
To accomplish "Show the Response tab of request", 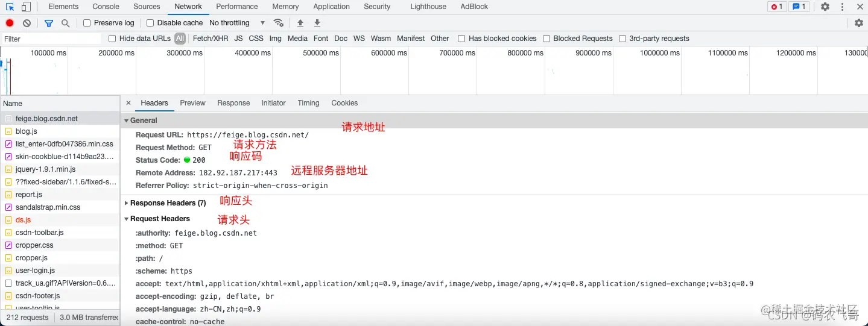I will point(233,103).
